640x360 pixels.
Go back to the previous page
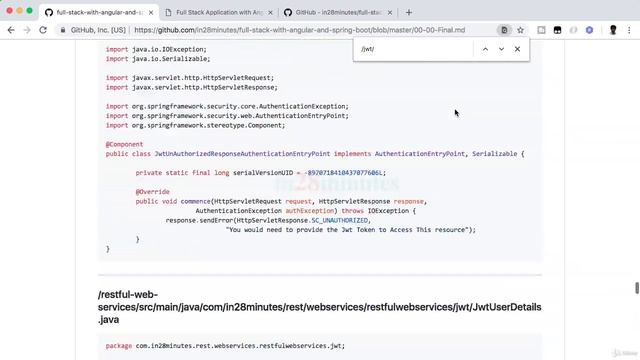coord(11,30)
